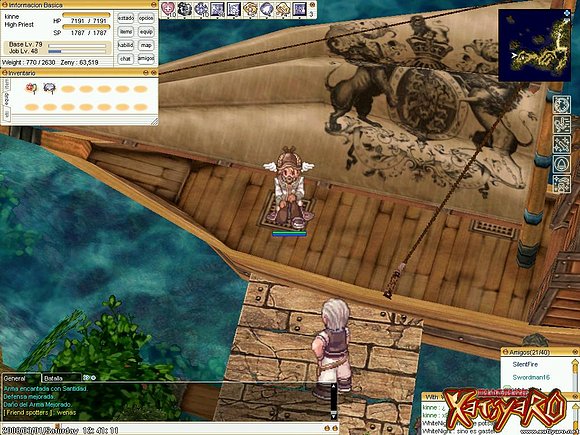The height and width of the screenshot is (435, 580).
Task: Open the estado status window
Action: tap(126, 18)
